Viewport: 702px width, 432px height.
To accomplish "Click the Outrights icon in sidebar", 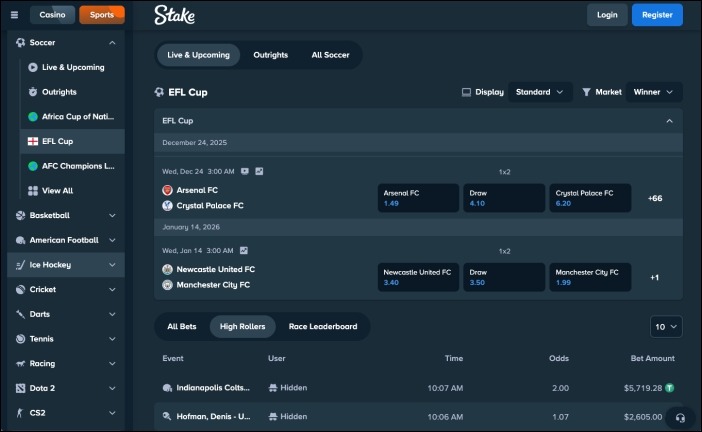I will 33,92.
